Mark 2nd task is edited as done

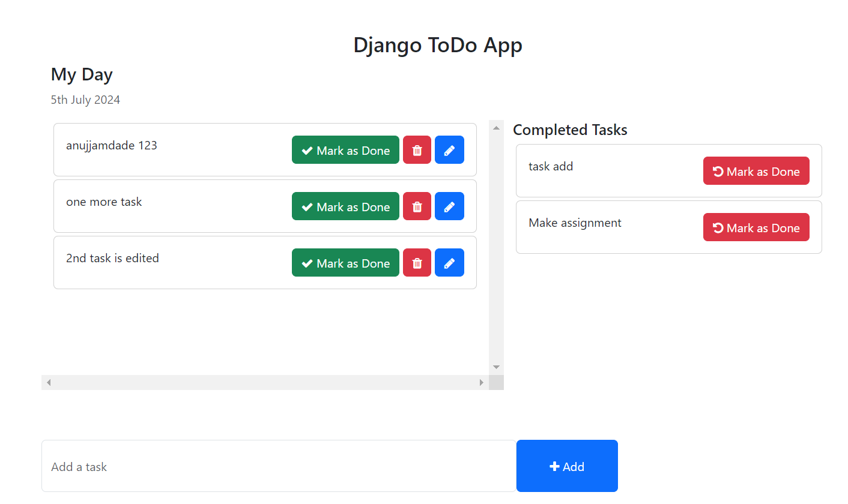click(x=345, y=262)
